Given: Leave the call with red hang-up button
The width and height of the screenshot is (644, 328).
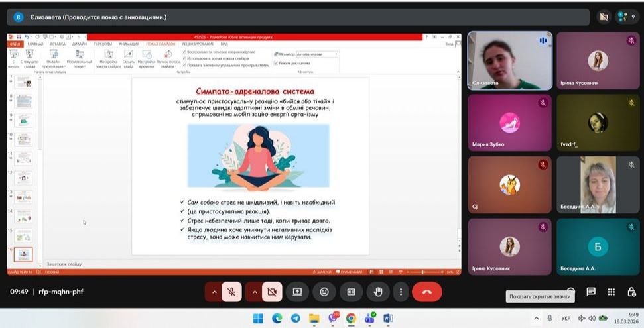Looking at the screenshot, I should [x=426, y=292].
